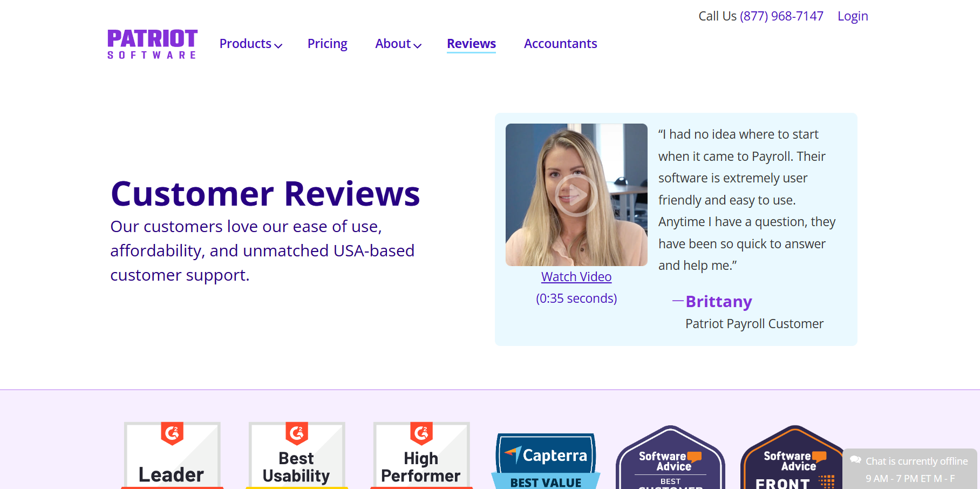Click the G2 High Performer badge

pyautogui.click(x=421, y=455)
